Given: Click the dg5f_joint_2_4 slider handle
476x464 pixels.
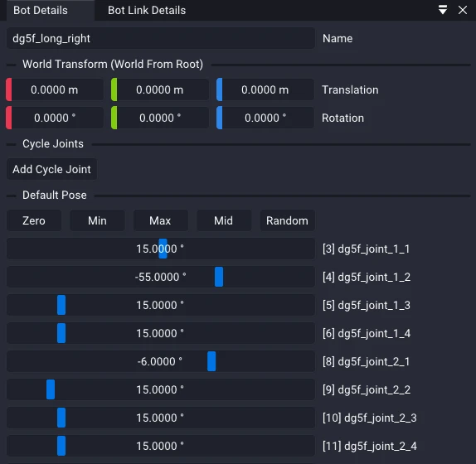Looking at the screenshot, I should pyautogui.click(x=61, y=446).
